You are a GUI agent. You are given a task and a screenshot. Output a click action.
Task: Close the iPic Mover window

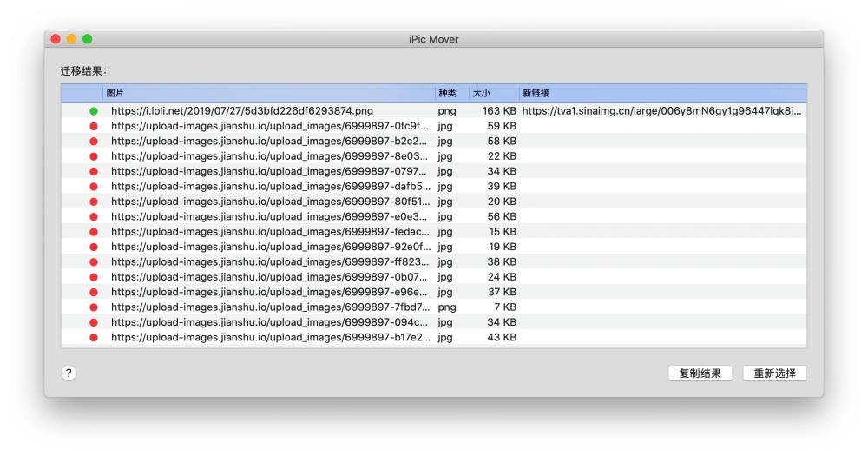point(56,39)
